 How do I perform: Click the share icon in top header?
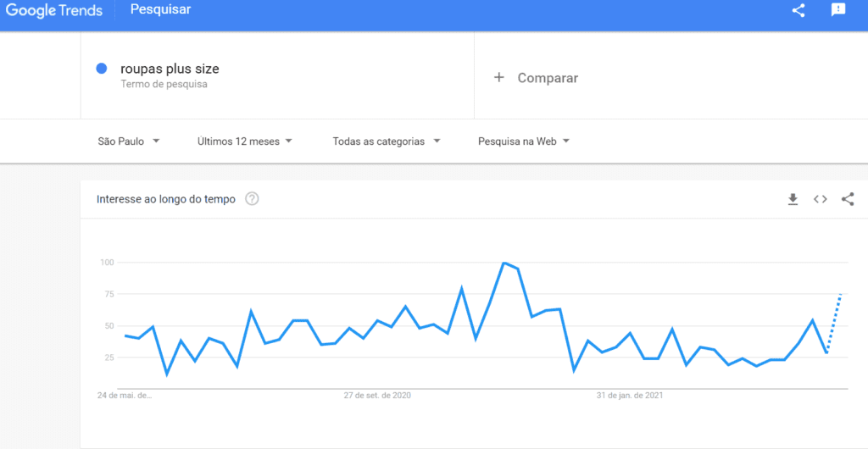coord(798,10)
